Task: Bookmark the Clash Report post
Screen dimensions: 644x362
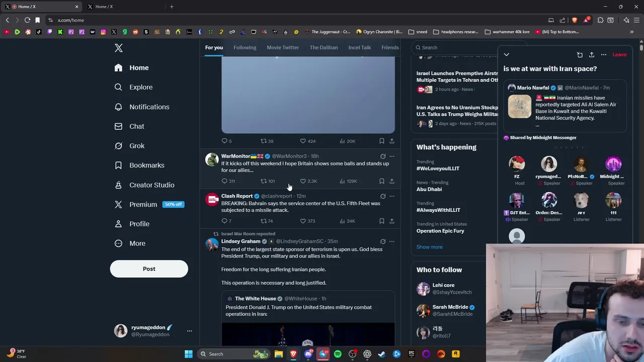Action: pos(381,221)
